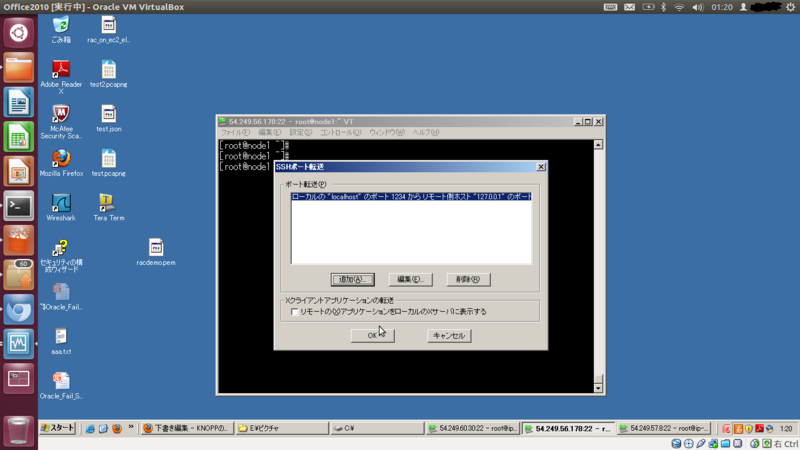
Task: Select the McAfee Security Scan desktop icon
Action: [x=61, y=122]
